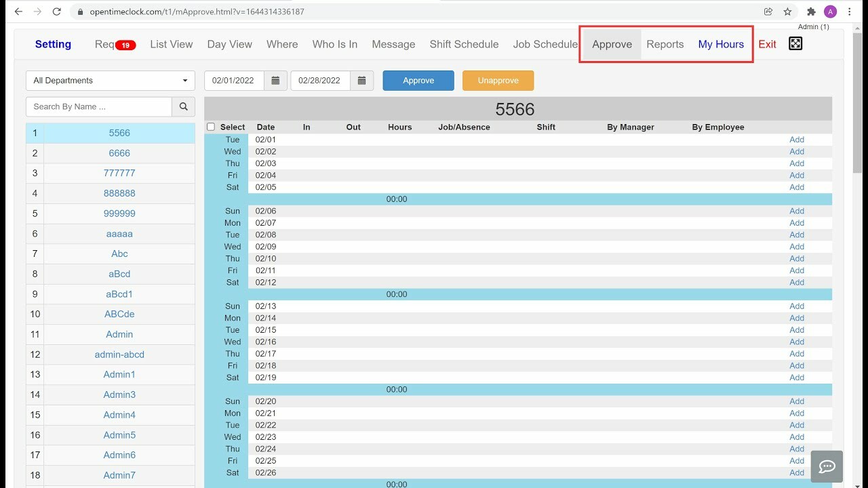Add hours for 02/01 using its Add link
The width and height of the screenshot is (868, 488).
[x=796, y=139]
